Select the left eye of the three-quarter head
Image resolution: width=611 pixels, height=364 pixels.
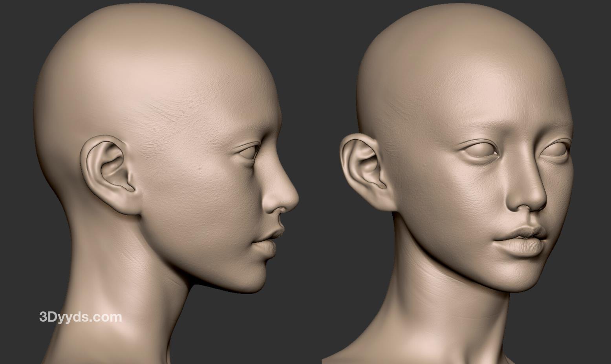click(x=480, y=151)
